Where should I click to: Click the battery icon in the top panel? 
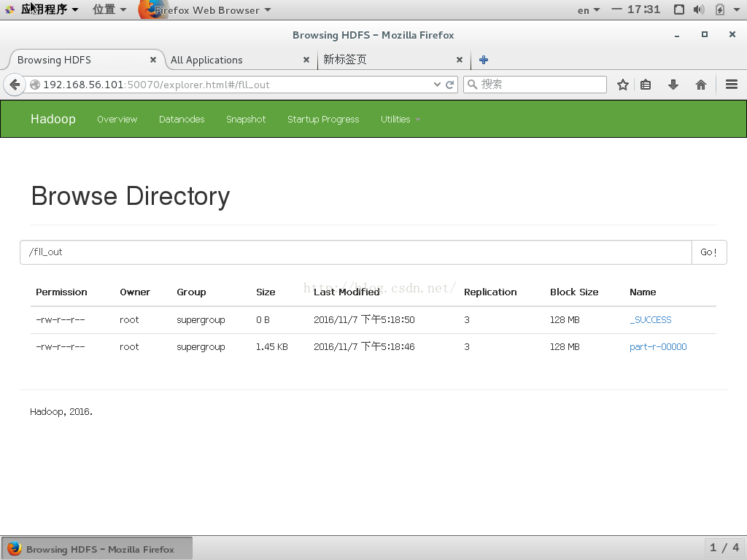click(720, 9)
